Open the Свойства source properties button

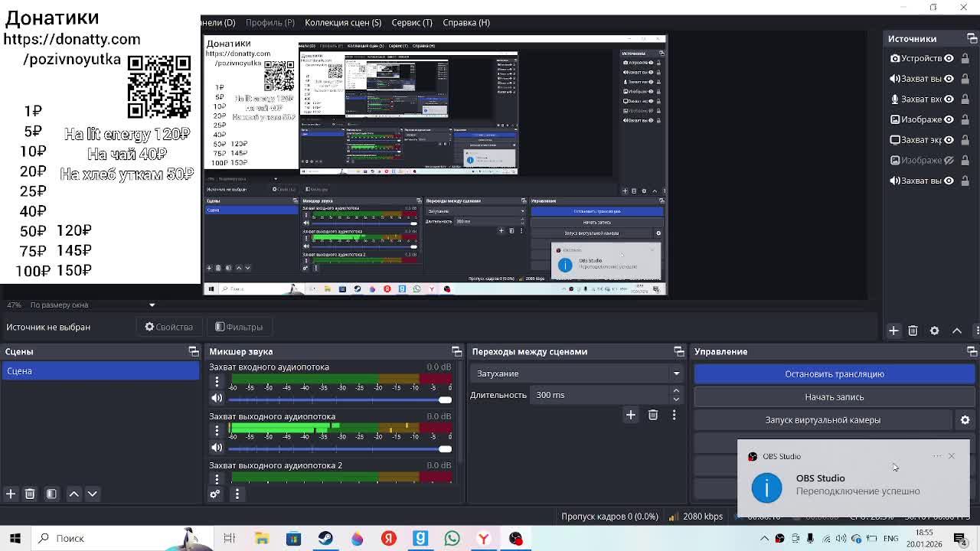pyautogui.click(x=169, y=327)
